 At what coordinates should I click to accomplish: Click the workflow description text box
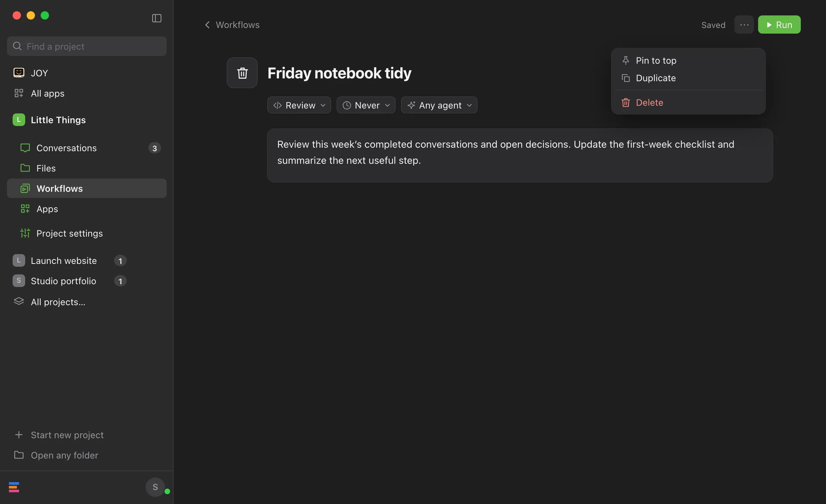pos(520,155)
